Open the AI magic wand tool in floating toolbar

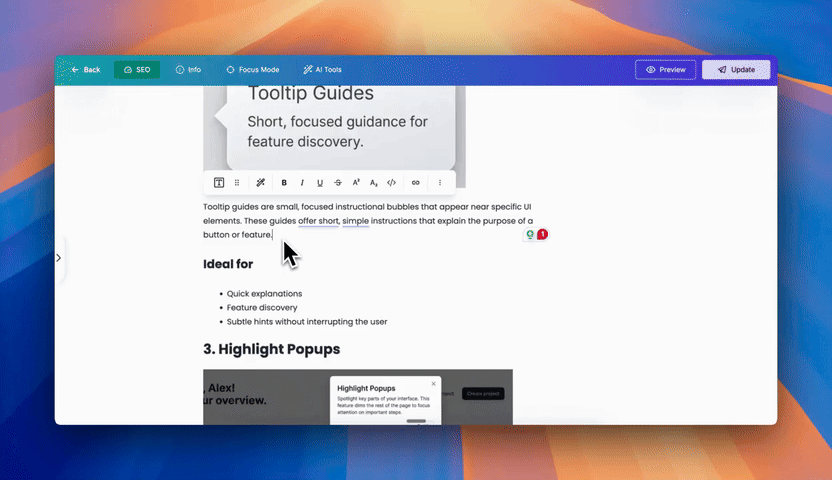pyautogui.click(x=261, y=182)
